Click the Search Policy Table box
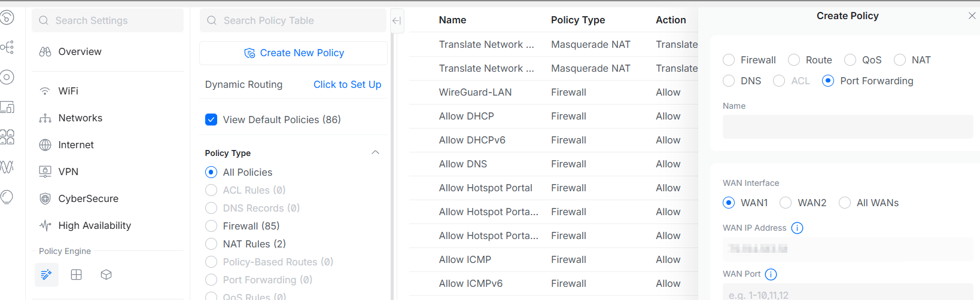 pos(293,20)
